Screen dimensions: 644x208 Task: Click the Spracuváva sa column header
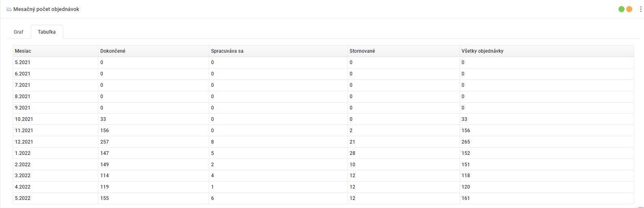227,51
